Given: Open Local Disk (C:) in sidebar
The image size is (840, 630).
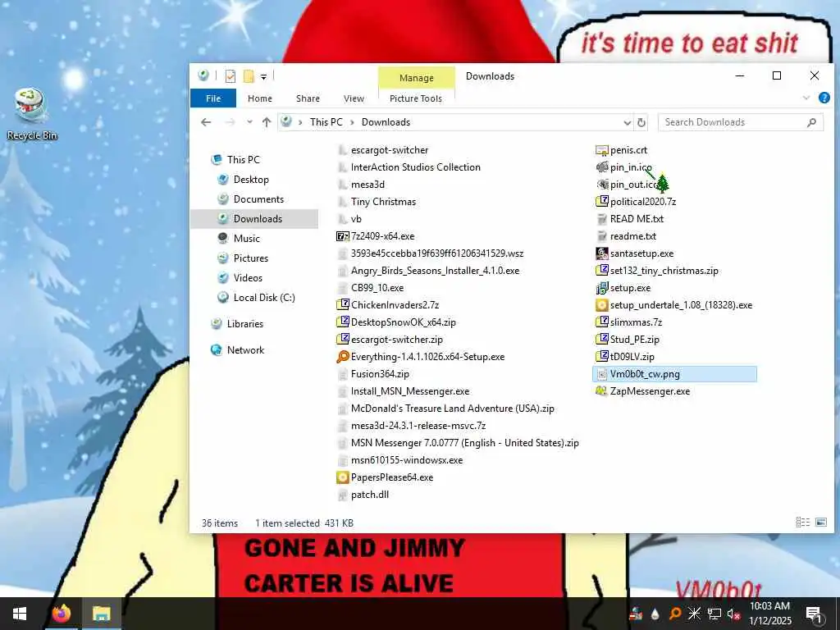Looking at the screenshot, I should coord(264,298).
